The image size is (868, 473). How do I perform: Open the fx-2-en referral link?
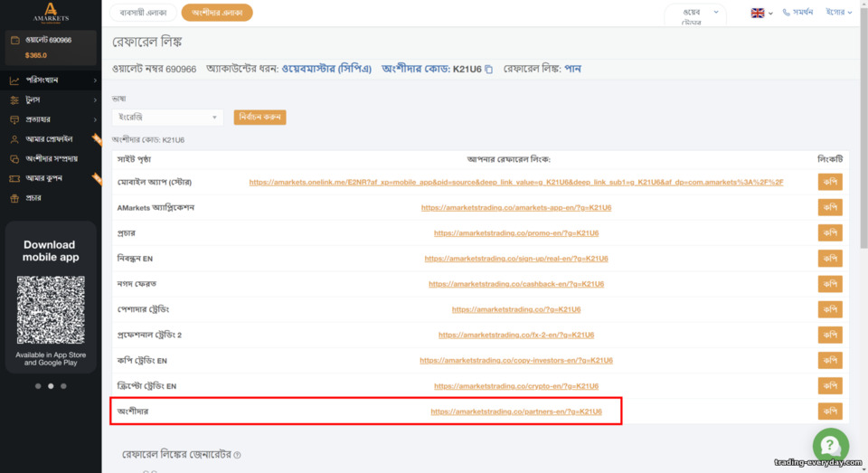pos(516,336)
